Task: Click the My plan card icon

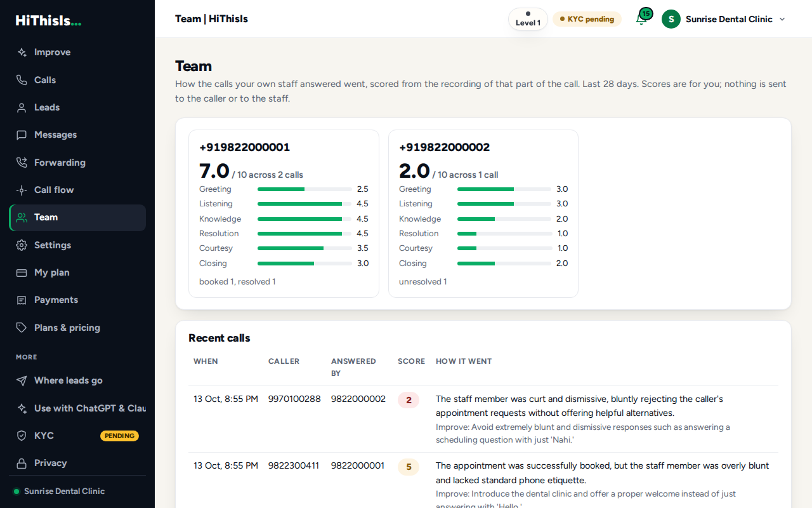Action: (x=22, y=272)
